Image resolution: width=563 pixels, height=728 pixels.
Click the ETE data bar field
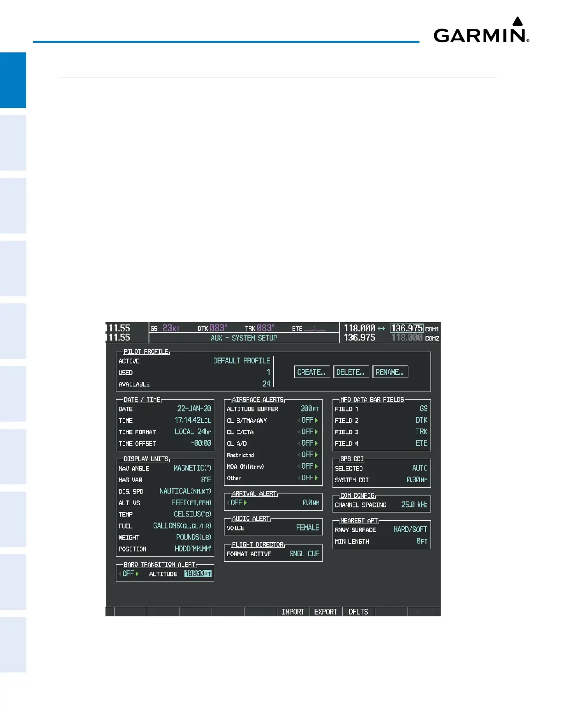click(x=309, y=328)
